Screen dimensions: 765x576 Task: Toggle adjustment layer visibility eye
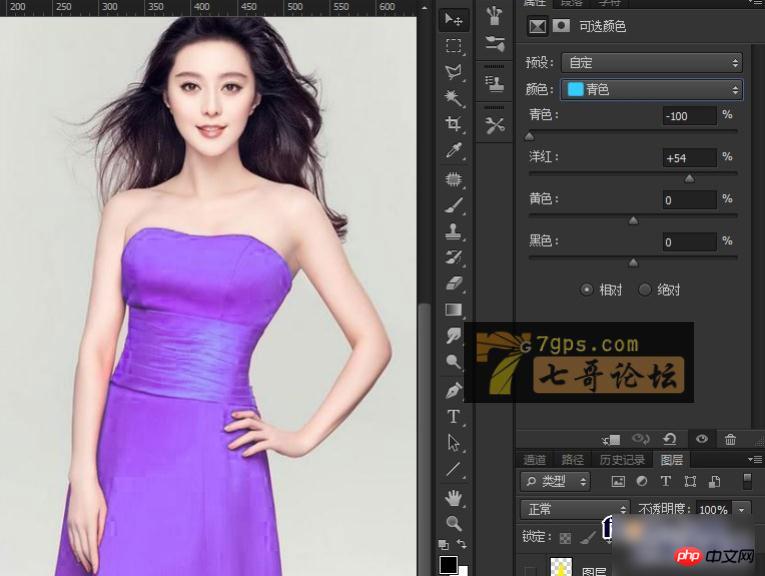click(x=702, y=438)
